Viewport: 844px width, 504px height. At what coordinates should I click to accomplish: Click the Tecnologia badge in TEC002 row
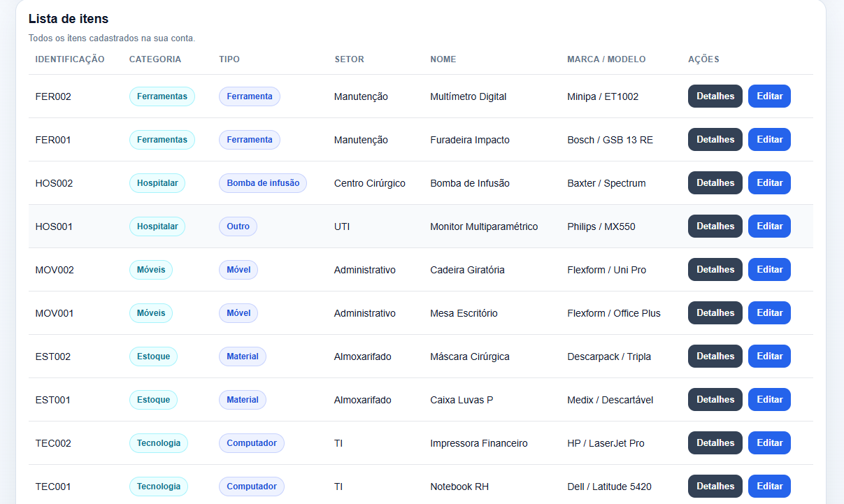159,443
